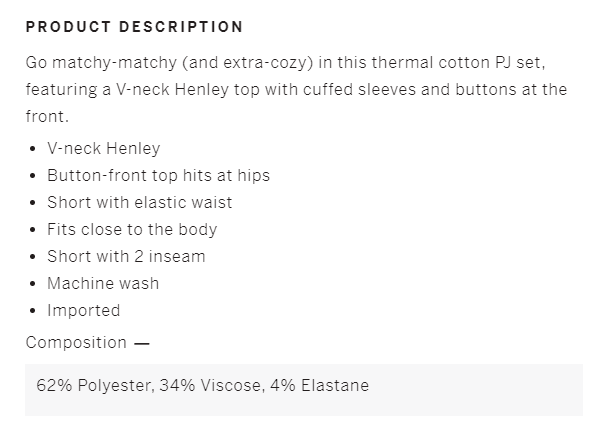The width and height of the screenshot is (594, 432).
Task: Click the bullet dot before Machine wash
Action: pyautogui.click(x=33, y=283)
